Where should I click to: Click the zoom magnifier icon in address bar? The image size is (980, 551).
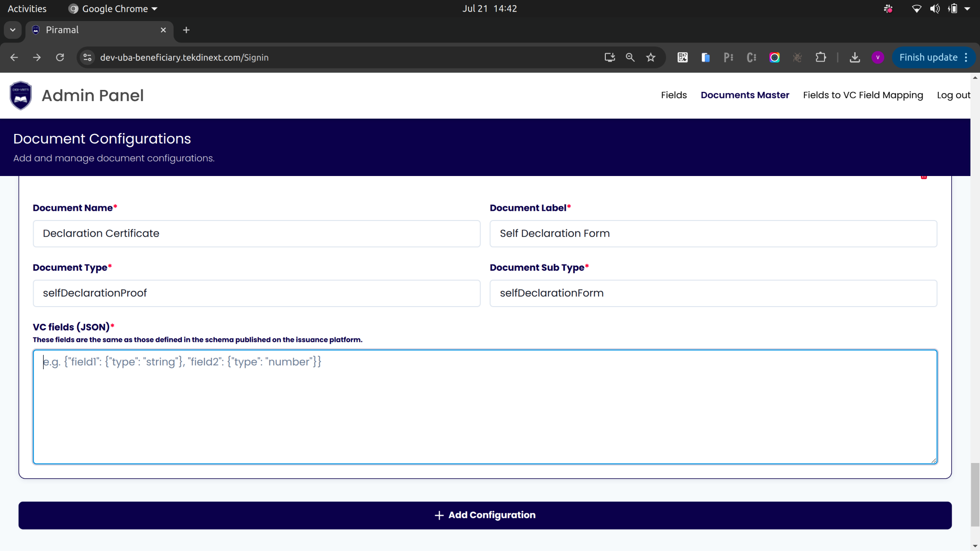pyautogui.click(x=630, y=57)
